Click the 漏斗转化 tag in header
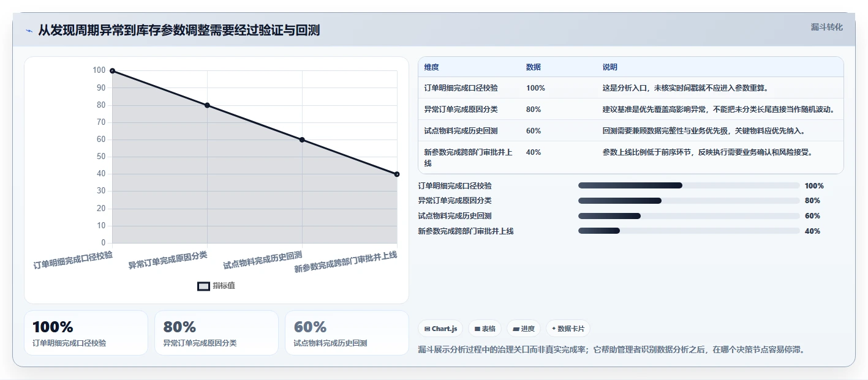Viewport: 868px width, 380px height. (x=827, y=27)
